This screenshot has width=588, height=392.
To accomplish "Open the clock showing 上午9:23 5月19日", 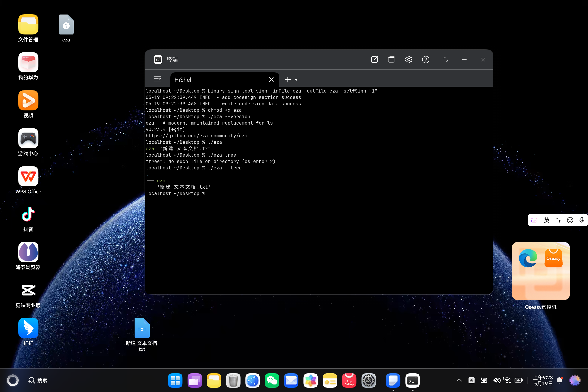I will [543, 380].
